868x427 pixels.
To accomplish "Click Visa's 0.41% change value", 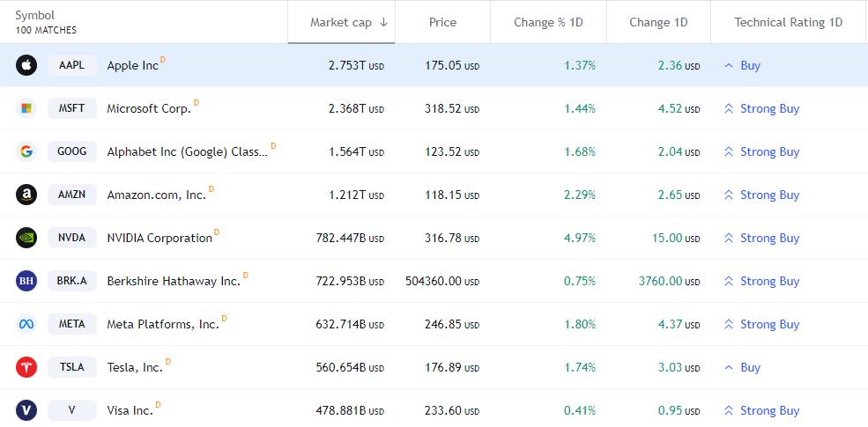I will click(x=580, y=411).
